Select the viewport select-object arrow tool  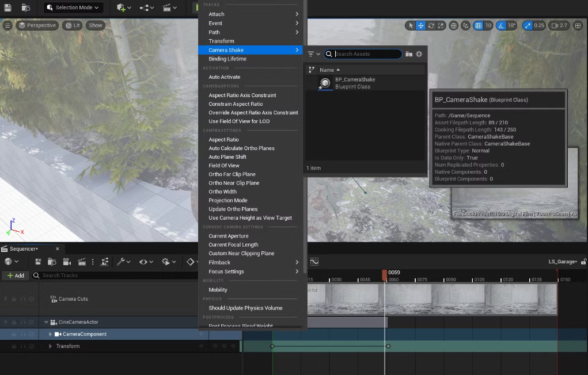(411, 25)
